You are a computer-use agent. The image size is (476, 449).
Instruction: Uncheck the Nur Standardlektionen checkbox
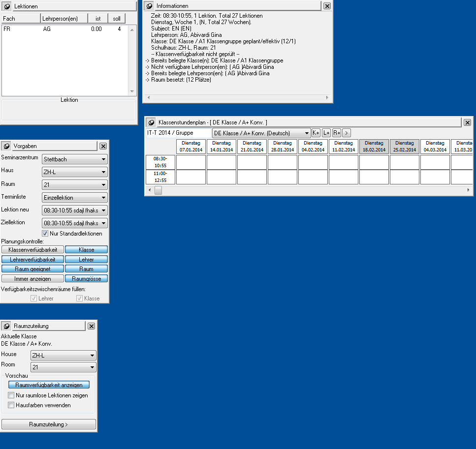click(x=45, y=234)
